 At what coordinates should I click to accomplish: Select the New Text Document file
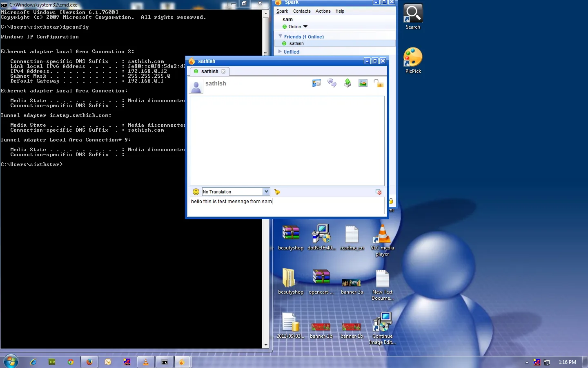click(x=383, y=285)
